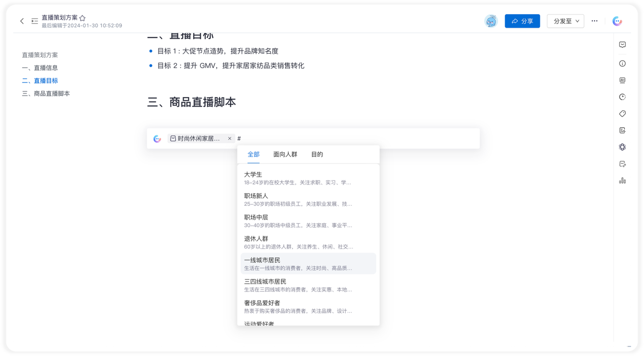
Task: Click the blue 分享 button
Action: [x=522, y=21]
